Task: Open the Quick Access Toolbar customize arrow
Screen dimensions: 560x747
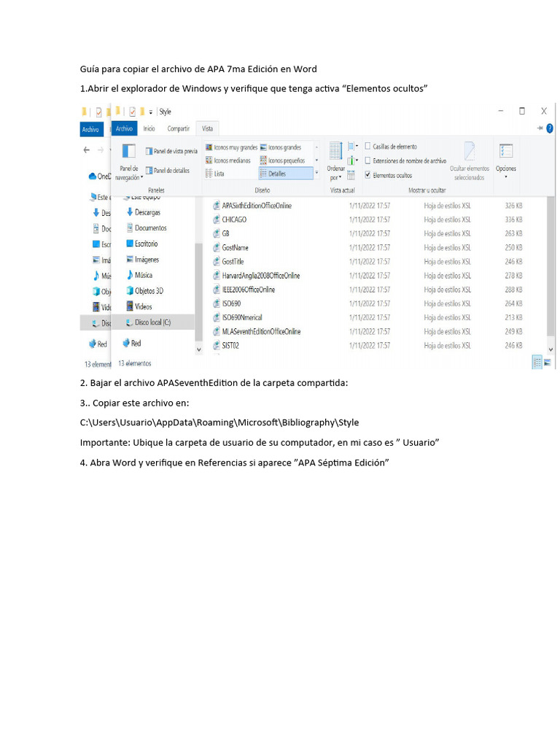Action: point(150,112)
